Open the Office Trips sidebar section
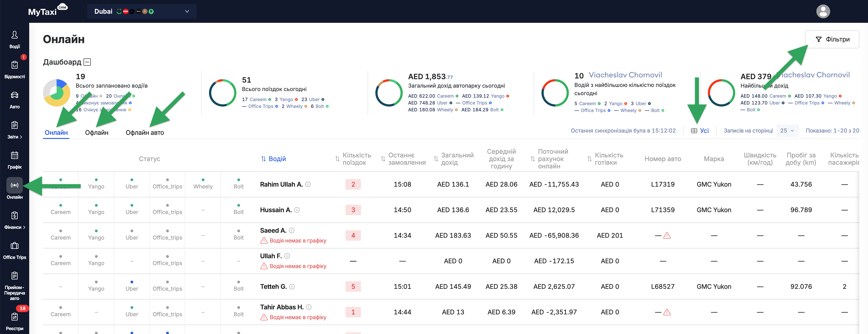This screenshot has width=868, height=334. [14, 250]
